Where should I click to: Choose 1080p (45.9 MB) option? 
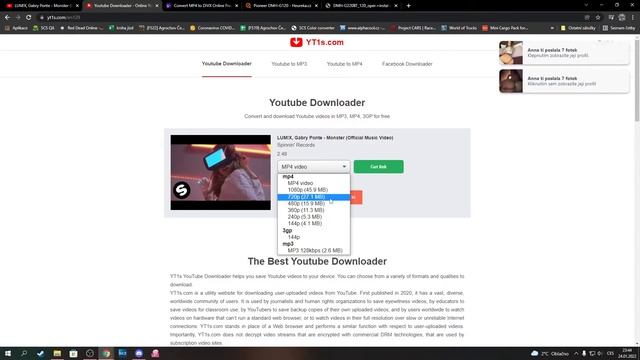click(x=313, y=190)
